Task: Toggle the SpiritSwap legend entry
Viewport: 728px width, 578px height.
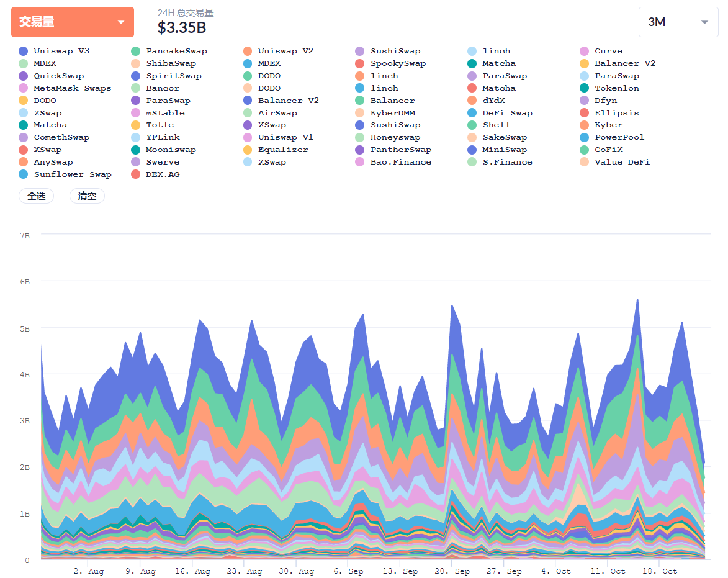Action: (166, 76)
